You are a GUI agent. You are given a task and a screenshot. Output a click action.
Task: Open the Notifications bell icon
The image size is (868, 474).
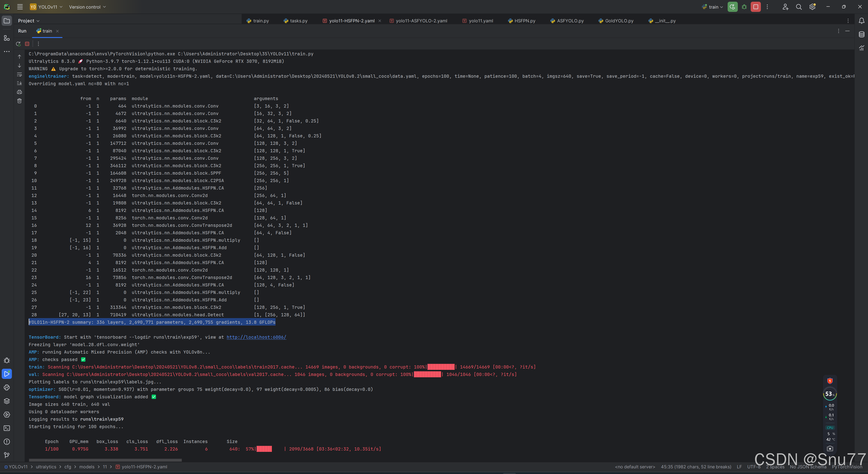click(x=862, y=21)
